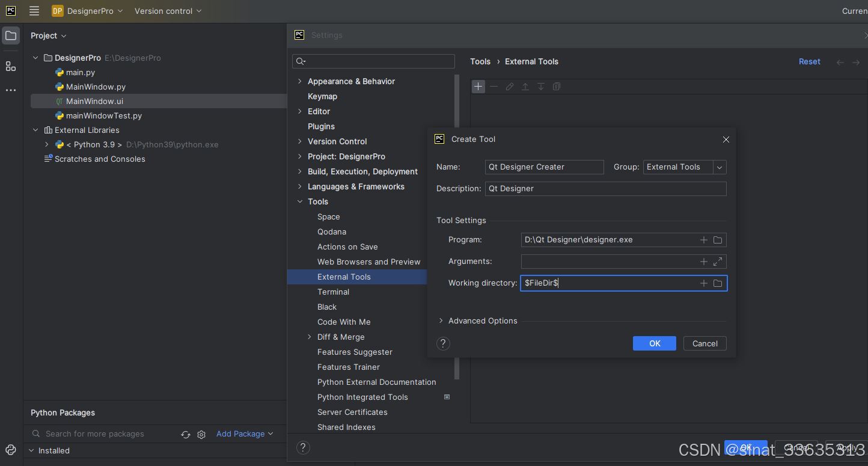Open the Project view dropdown
This screenshot has height=466, width=868.
click(49, 36)
